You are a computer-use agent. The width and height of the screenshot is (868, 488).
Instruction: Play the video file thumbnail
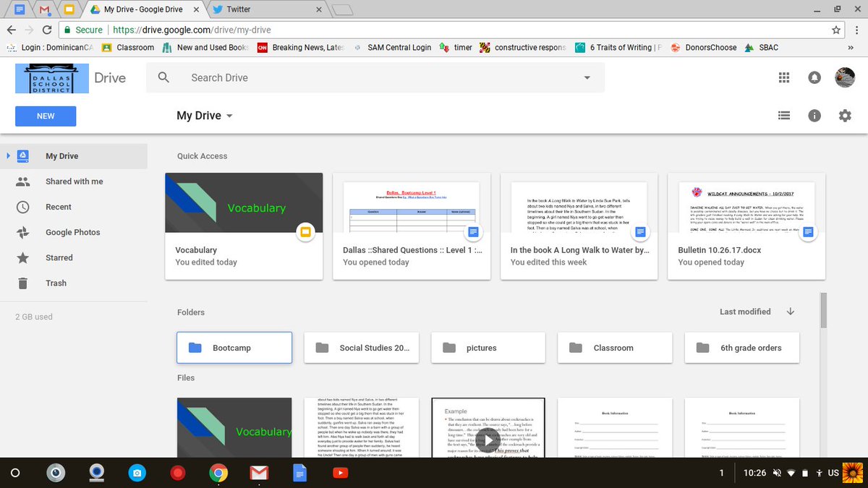[x=488, y=439]
